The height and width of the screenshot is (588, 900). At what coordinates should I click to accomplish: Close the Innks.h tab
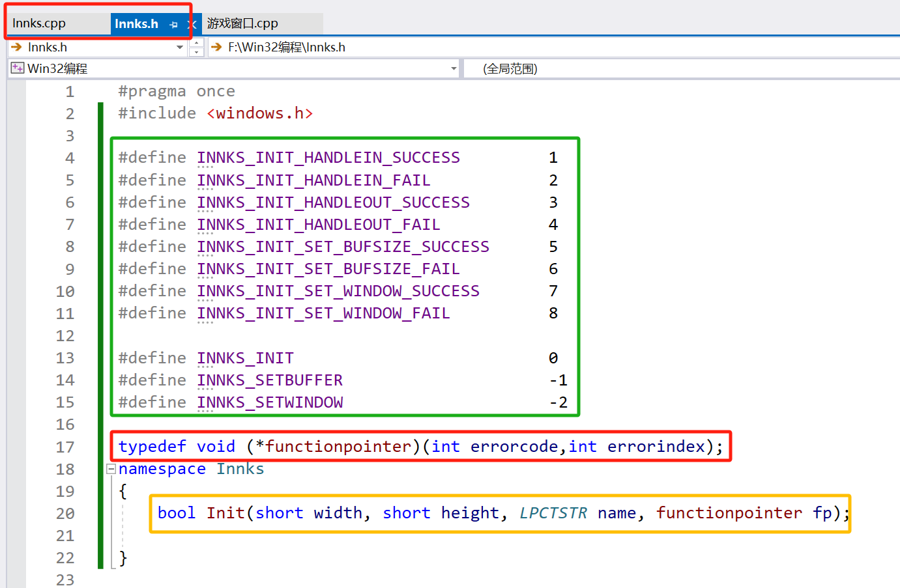click(x=192, y=25)
